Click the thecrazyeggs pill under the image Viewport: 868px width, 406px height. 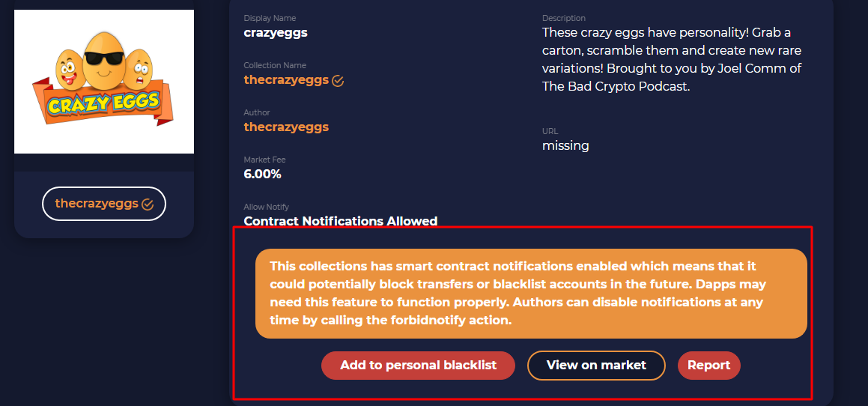click(104, 204)
